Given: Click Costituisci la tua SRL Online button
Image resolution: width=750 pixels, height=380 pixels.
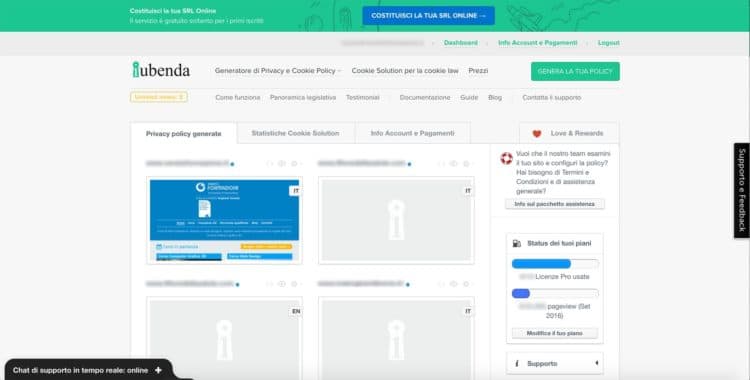Looking at the screenshot, I should (x=428, y=16).
